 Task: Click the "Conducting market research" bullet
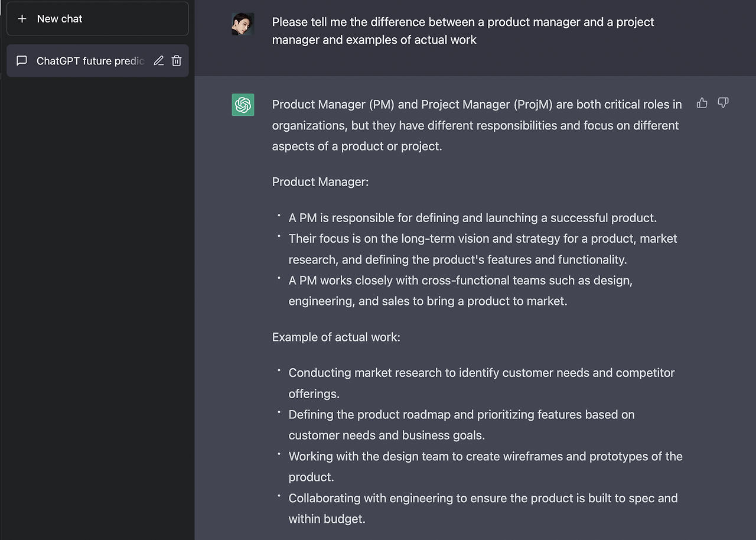(x=481, y=383)
